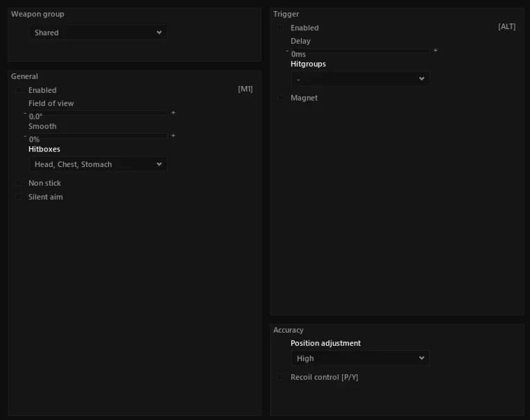Increase Smooth with its plus icon
Image resolution: width=530 pixels, height=420 pixels.
(173, 136)
